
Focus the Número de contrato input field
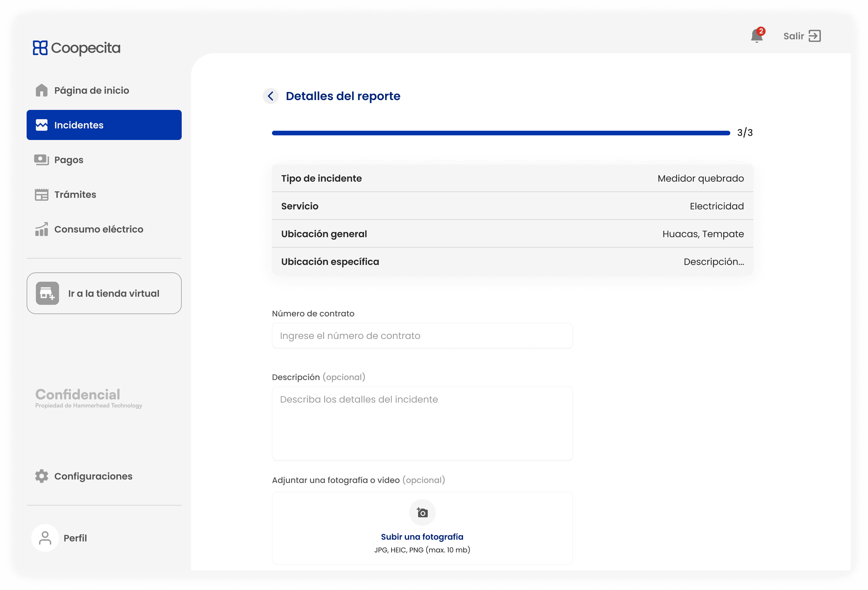[422, 336]
